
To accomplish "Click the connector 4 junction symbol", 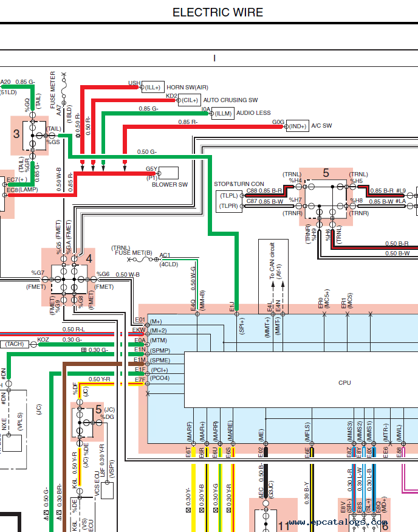I will pos(69,277).
